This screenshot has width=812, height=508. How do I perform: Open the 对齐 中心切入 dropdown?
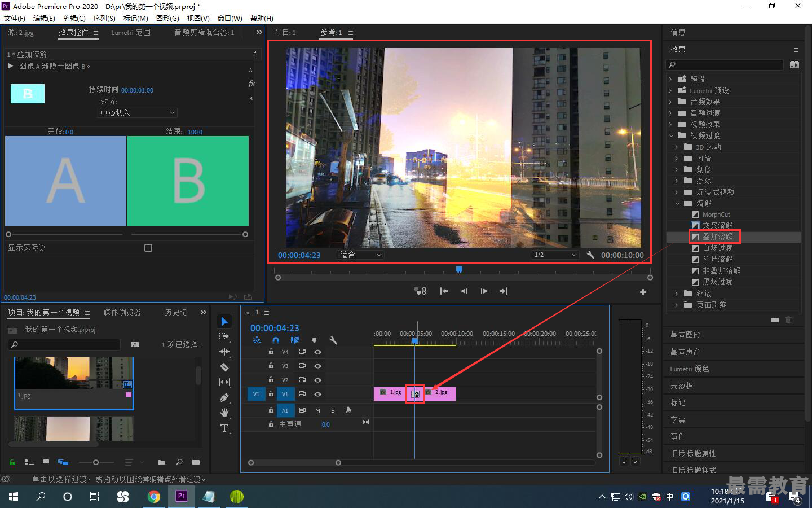137,113
